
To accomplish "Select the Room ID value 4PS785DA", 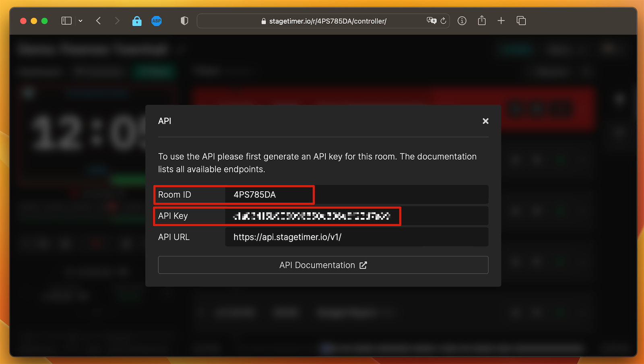I will (255, 195).
